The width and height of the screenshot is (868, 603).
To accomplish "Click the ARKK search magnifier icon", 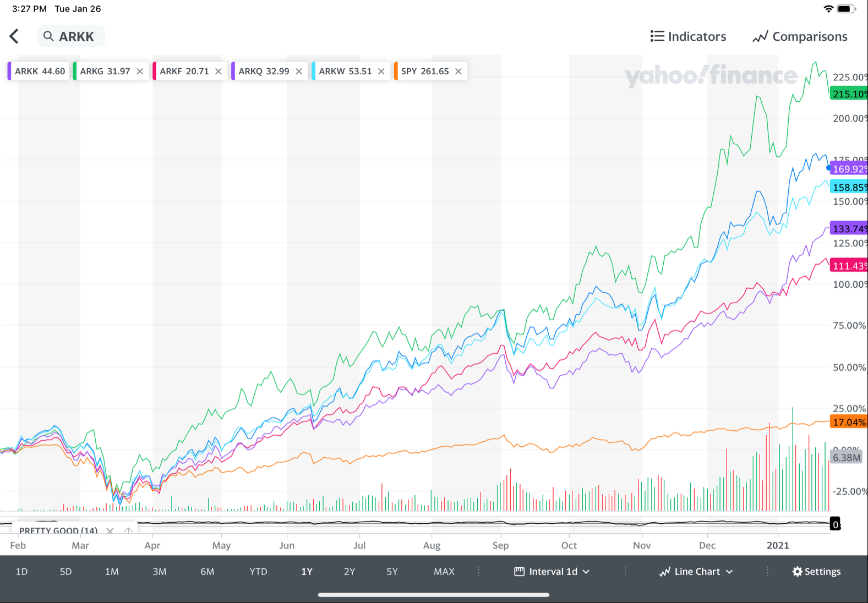I will (x=48, y=36).
